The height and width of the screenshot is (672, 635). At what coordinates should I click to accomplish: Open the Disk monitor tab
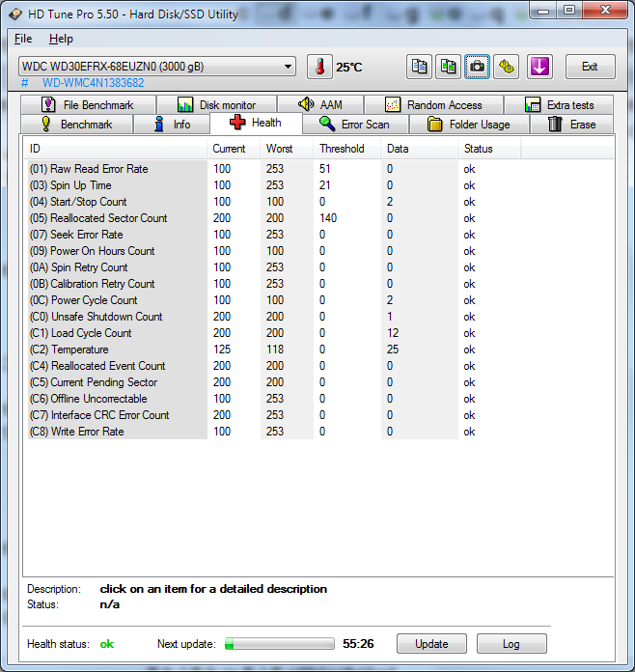tap(216, 105)
